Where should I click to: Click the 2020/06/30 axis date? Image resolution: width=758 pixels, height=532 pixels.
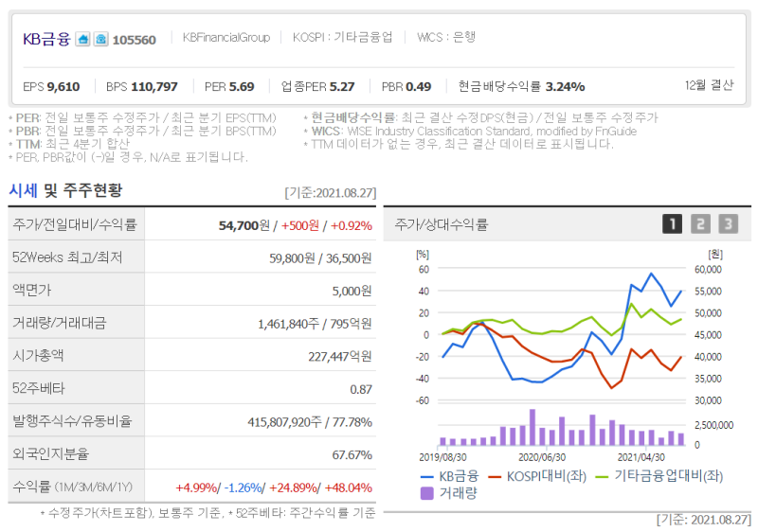tap(542, 456)
